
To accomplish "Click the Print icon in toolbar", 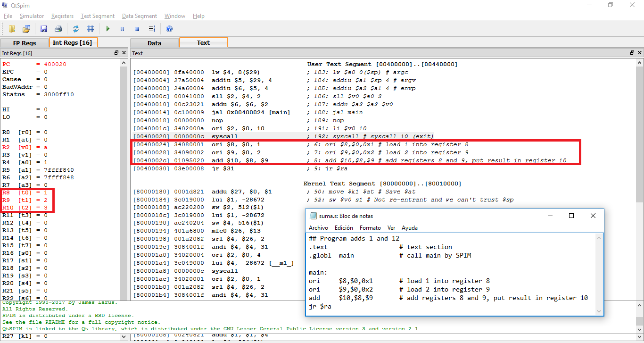I will [x=58, y=29].
